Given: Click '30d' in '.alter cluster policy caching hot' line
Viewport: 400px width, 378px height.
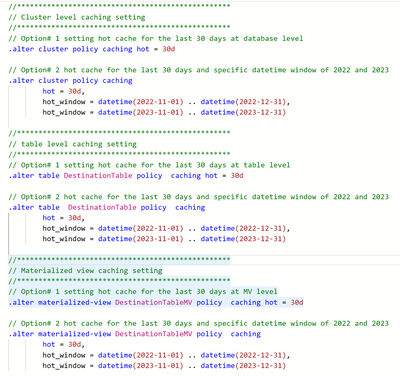Looking at the screenshot, I should tap(169, 49).
